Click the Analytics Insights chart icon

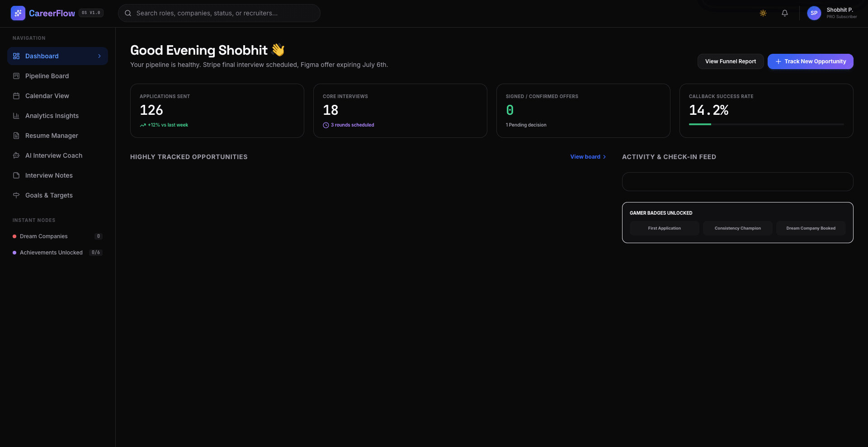[16, 116]
